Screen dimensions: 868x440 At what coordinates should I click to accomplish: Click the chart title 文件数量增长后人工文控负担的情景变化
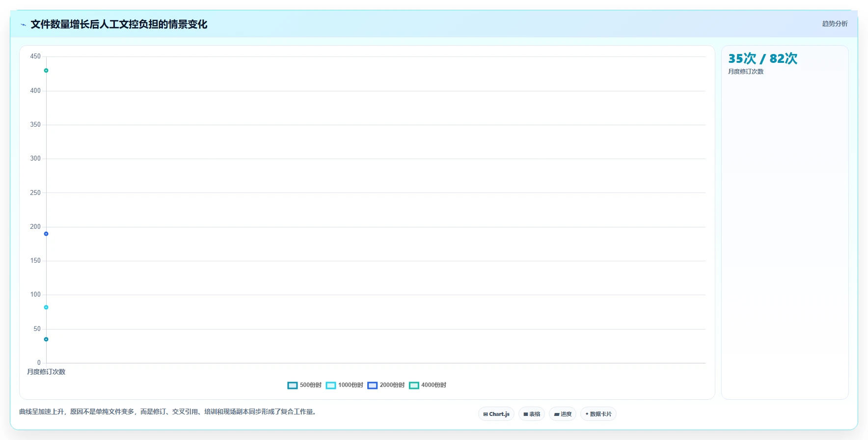[119, 25]
